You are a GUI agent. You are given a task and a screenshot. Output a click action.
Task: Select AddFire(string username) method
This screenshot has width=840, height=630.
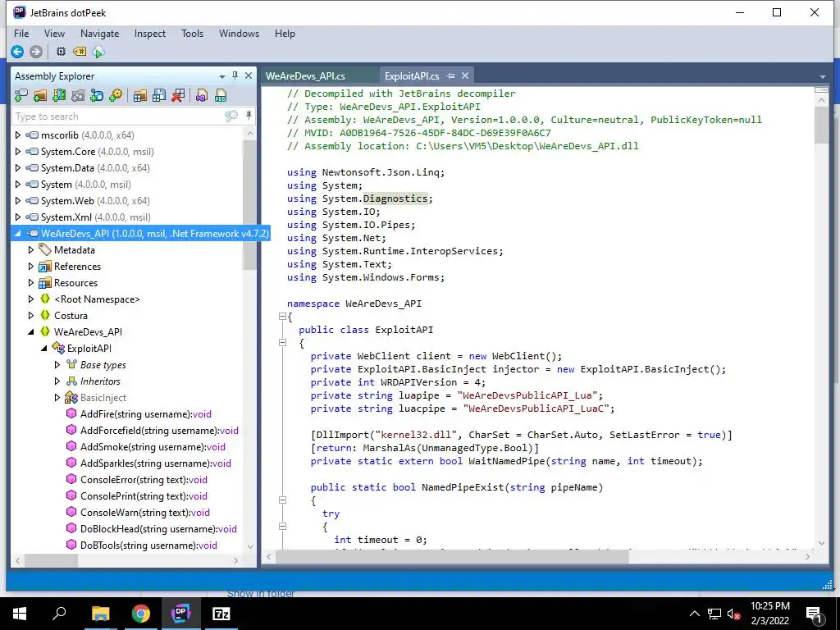[146, 414]
